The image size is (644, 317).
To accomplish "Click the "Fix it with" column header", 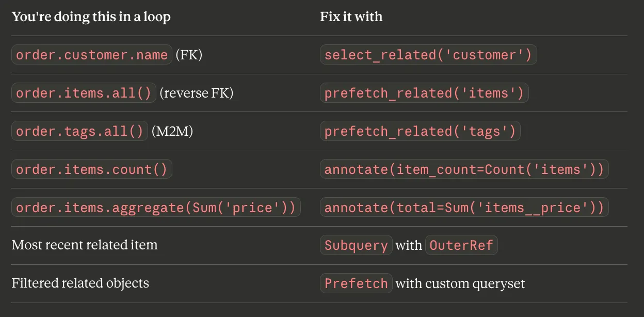I will click(x=351, y=17).
